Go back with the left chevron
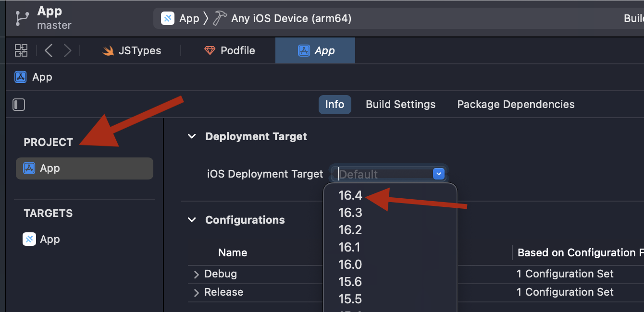 (49, 50)
